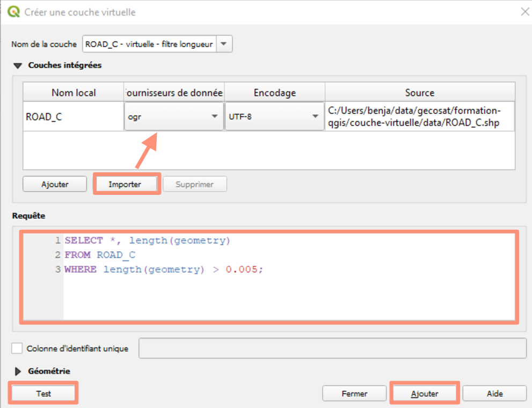The height and width of the screenshot is (408, 532).
Task: Open help with the Aide button
Action: coord(494,394)
